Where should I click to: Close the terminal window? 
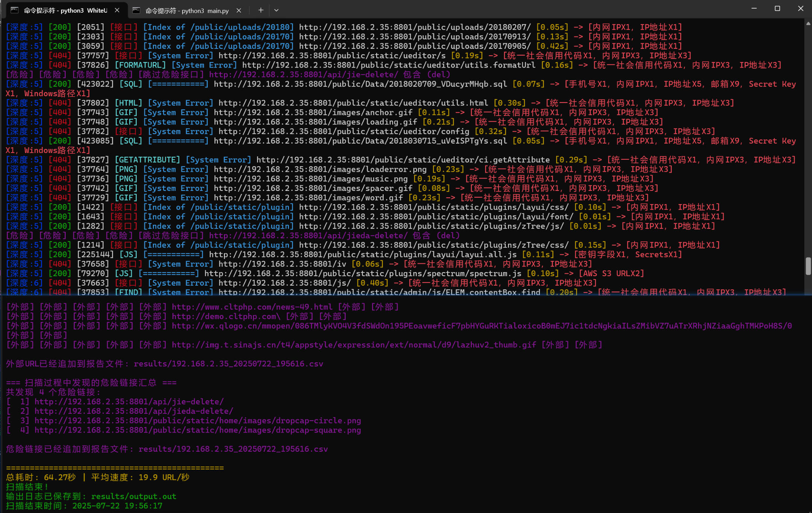[x=800, y=8]
